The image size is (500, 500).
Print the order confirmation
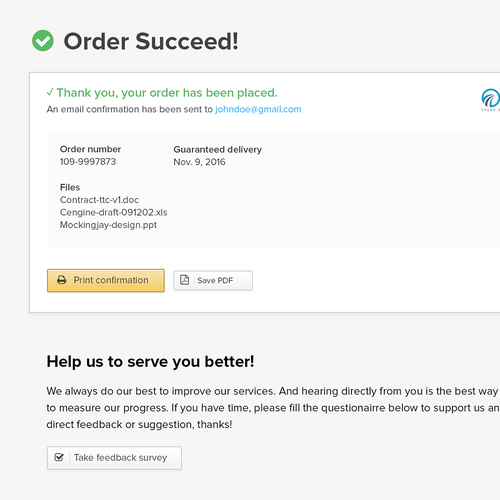pos(106,280)
